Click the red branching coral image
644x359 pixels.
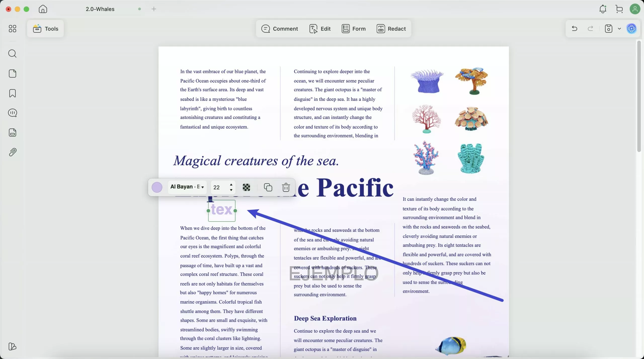[426, 119]
